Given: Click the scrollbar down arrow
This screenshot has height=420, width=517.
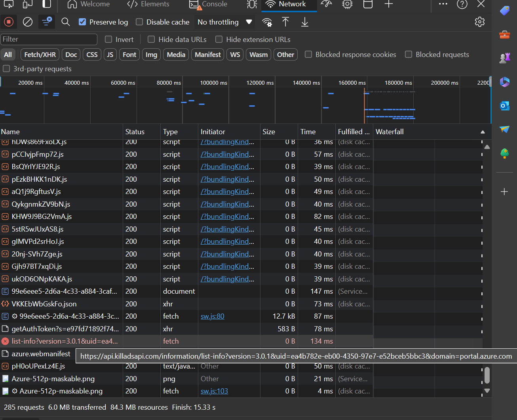Looking at the screenshot, I should (487, 391).
